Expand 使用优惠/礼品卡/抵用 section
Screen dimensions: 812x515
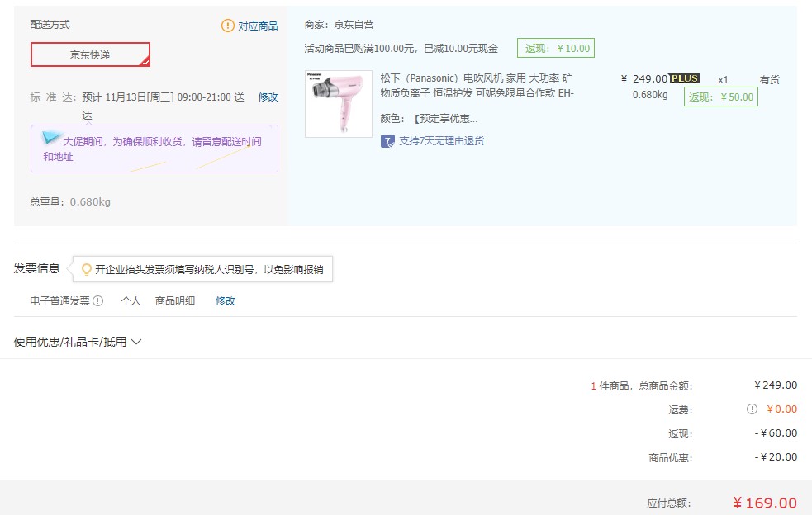tap(78, 342)
